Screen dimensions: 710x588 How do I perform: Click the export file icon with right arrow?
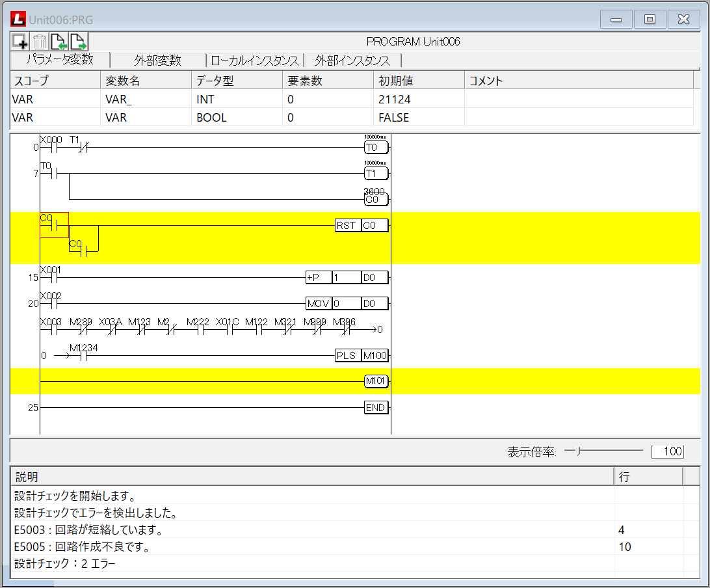pos(79,42)
